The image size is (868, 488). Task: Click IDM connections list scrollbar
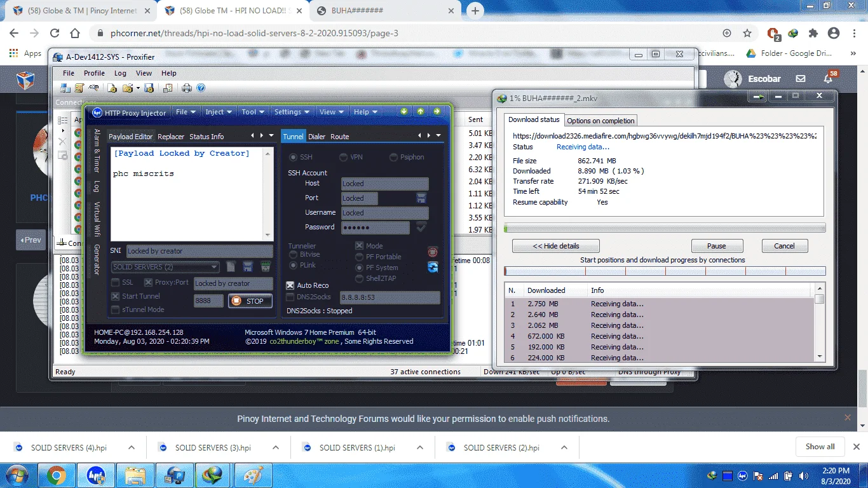pos(820,323)
